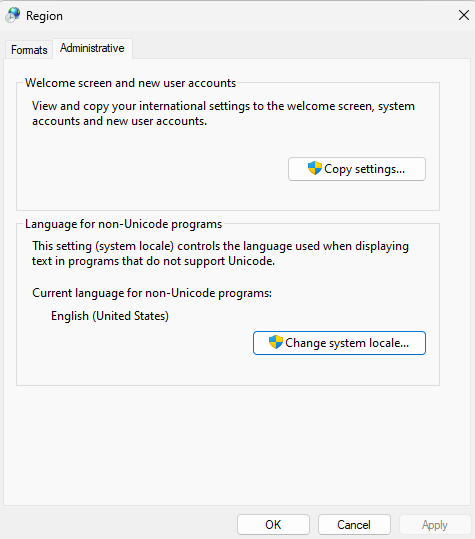
Task: Click the Current language for non-Unicode programs label
Action: click(152, 293)
